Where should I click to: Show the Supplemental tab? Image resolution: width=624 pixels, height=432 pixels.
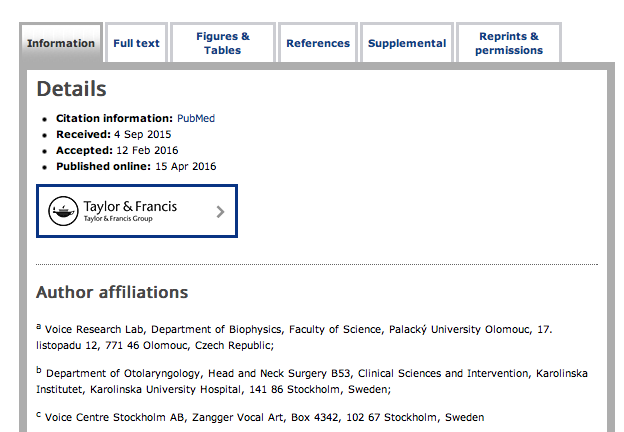407,44
